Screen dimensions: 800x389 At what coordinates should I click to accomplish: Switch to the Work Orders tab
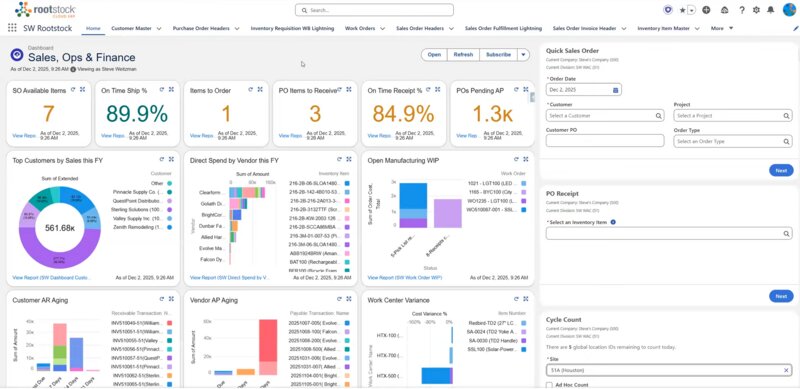[360, 29]
